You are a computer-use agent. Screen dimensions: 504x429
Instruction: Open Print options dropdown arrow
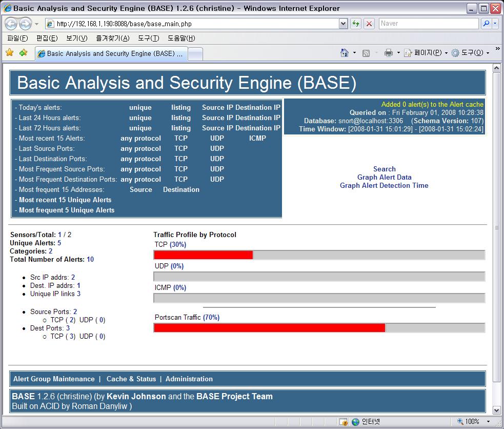pyautogui.click(x=398, y=53)
